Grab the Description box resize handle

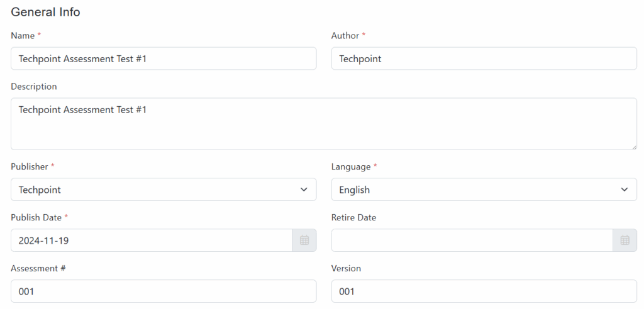(634, 147)
